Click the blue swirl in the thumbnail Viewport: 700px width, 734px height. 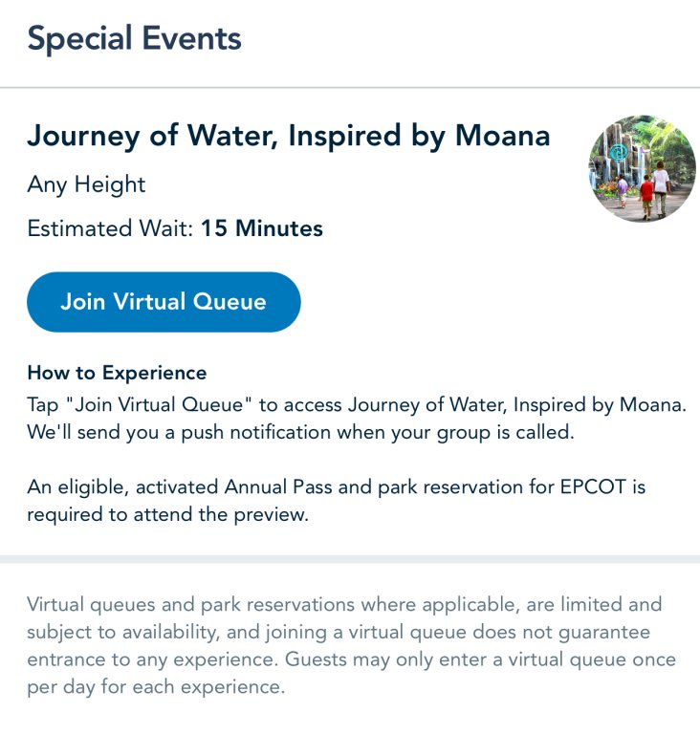(x=619, y=151)
